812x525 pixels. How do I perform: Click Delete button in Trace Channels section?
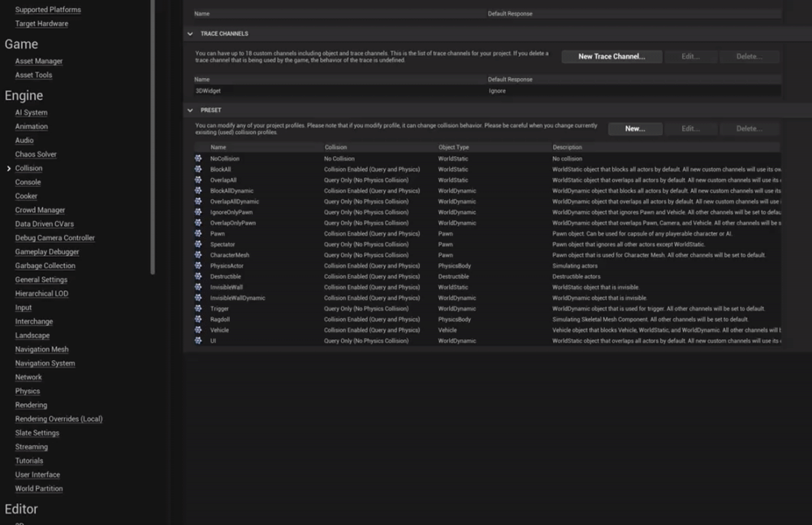pyautogui.click(x=749, y=57)
